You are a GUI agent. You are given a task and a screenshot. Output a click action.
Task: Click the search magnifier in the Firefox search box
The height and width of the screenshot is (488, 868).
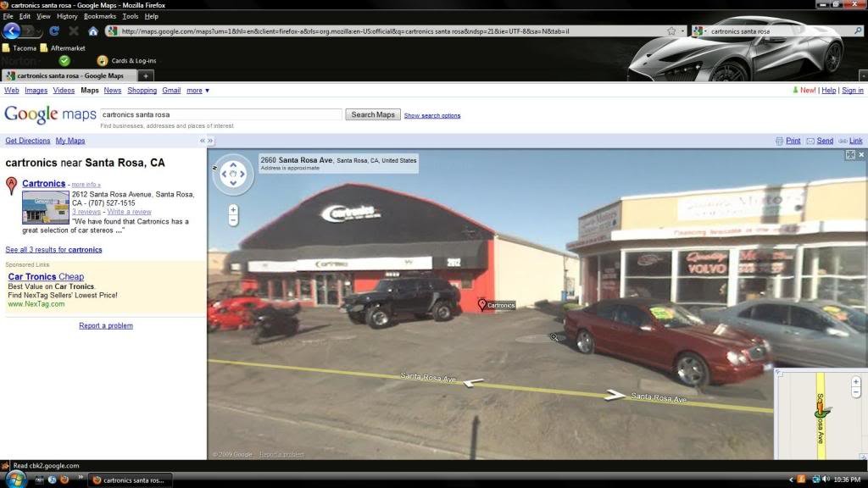tap(858, 31)
